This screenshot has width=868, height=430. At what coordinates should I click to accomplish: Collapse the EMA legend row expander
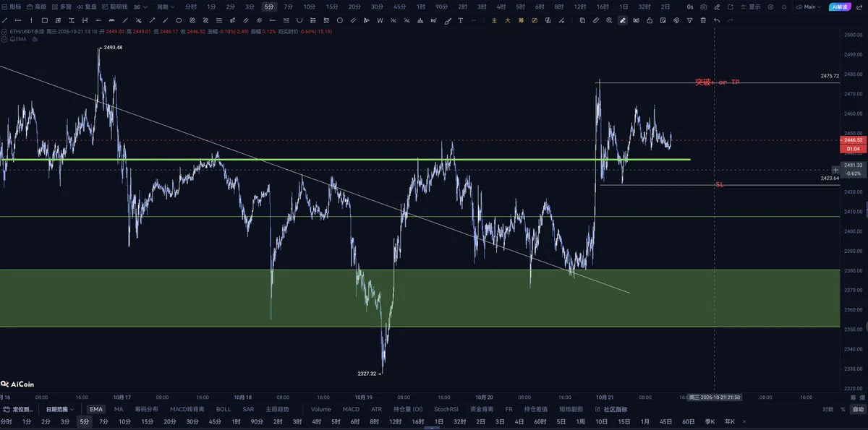[4, 39]
